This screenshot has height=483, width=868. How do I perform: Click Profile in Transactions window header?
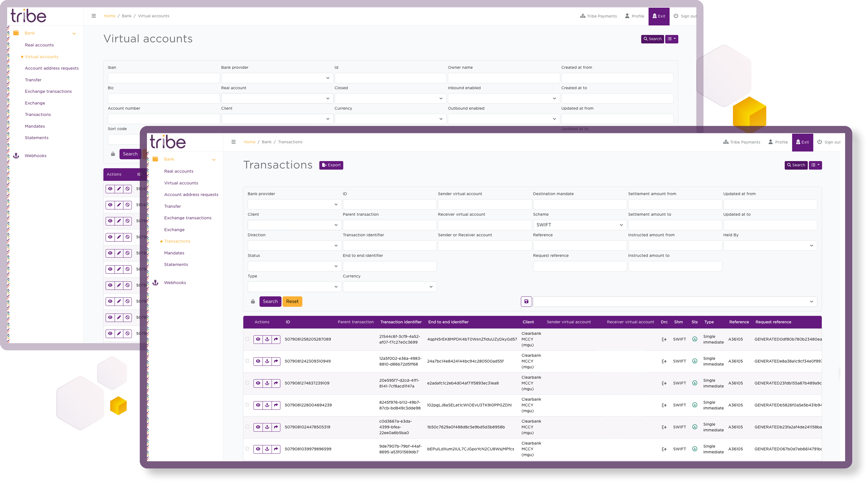point(778,142)
